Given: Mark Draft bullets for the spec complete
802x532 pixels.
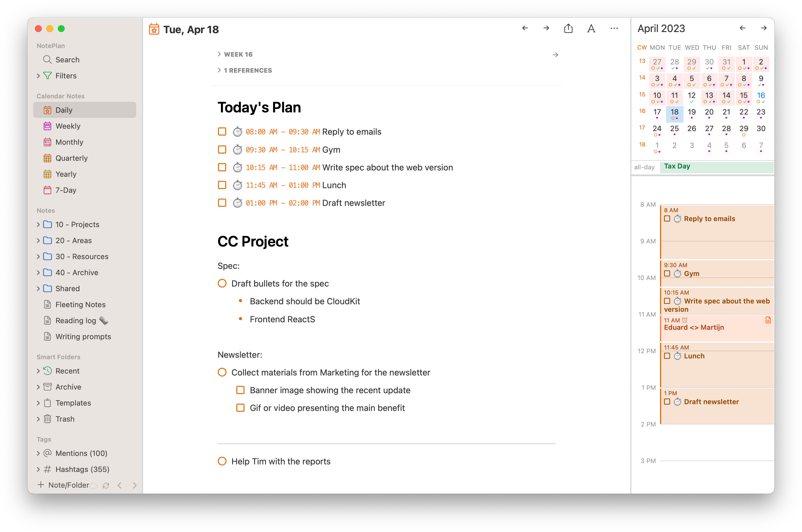Looking at the screenshot, I should point(222,283).
